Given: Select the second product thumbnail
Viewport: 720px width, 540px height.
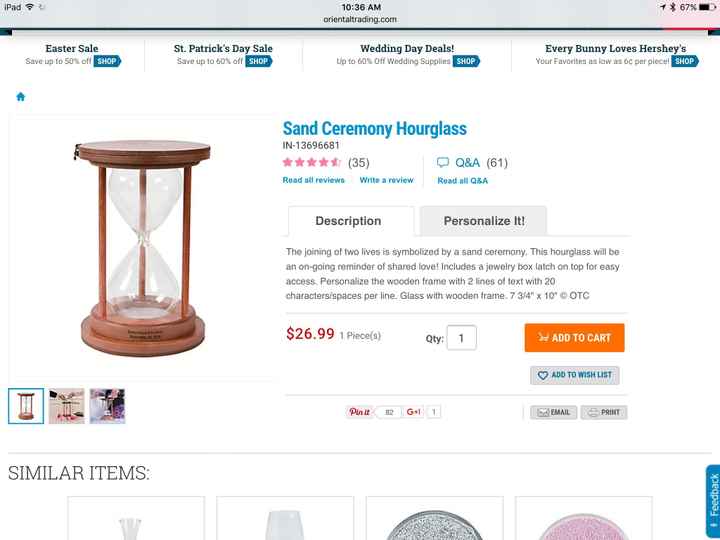Looking at the screenshot, I should (67, 406).
